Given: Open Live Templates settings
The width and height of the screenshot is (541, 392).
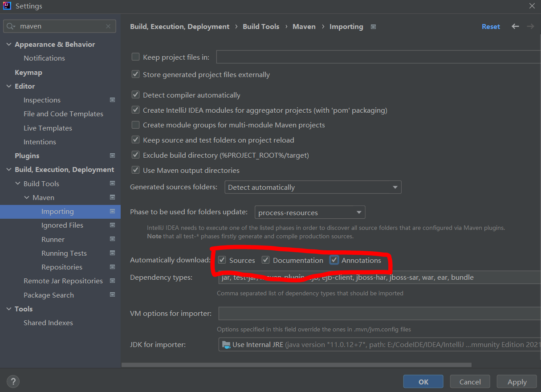Looking at the screenshot, I should point(48,128).
